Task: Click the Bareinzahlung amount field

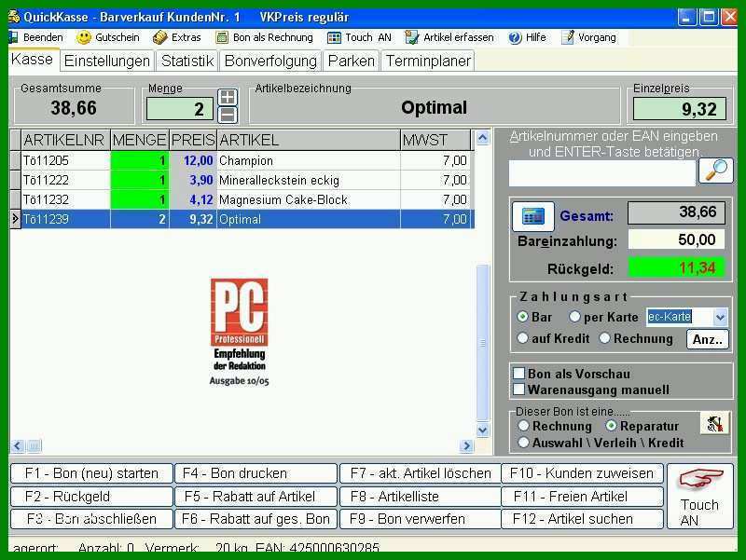Action: click(x=676, y=239)
